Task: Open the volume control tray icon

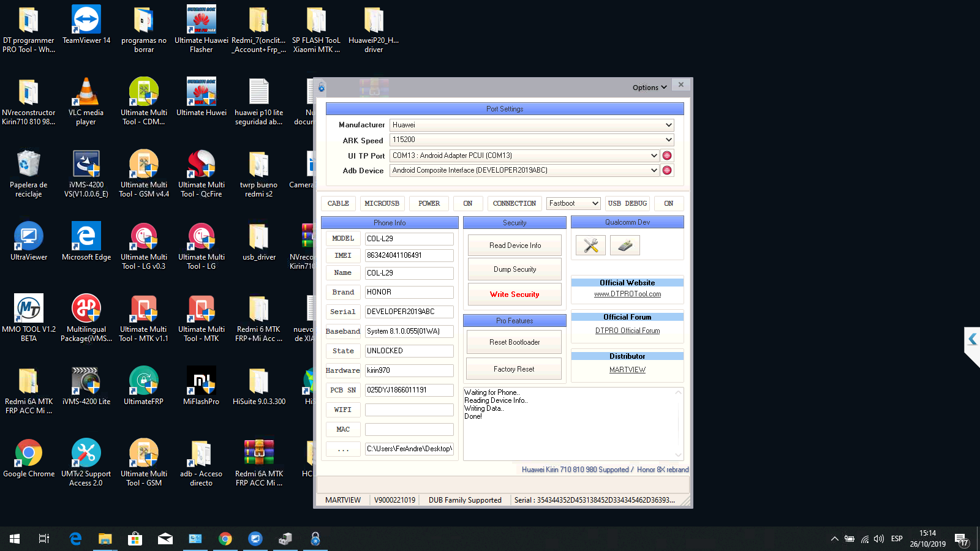Action: coord(879,539)
